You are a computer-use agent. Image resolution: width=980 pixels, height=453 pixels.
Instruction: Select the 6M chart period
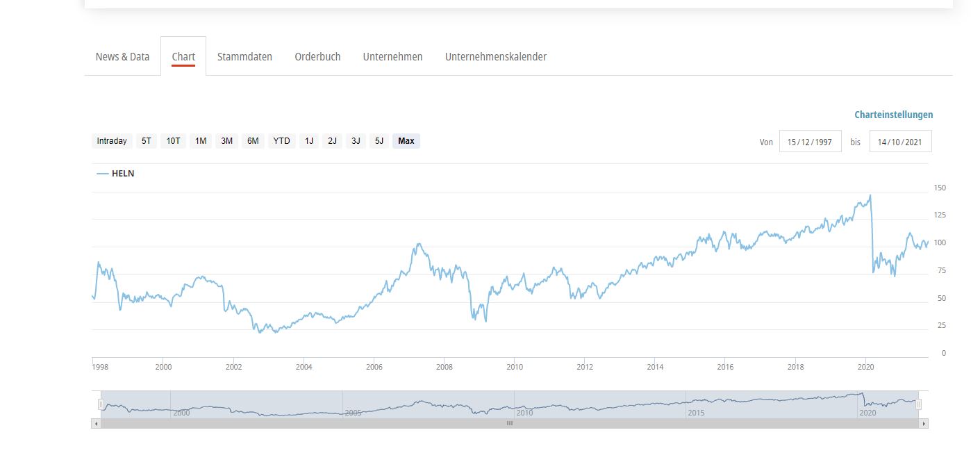253,141
